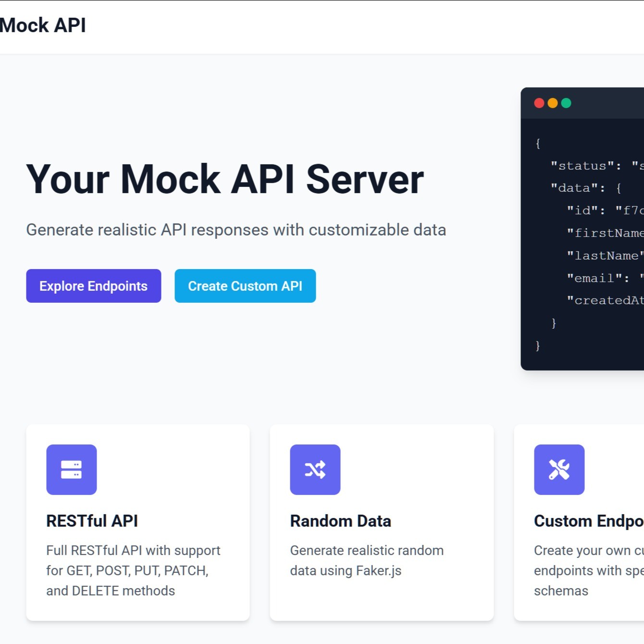The height and width of the screenshot is (644, 644).
Task: Open the Mock API logo link
Action: click(x=42, y=25)
